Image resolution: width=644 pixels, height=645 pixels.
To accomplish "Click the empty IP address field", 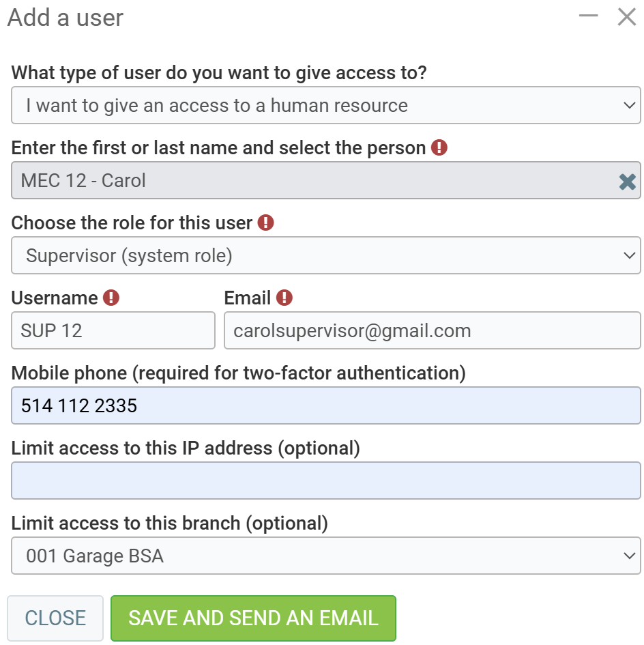I will 326,481.
